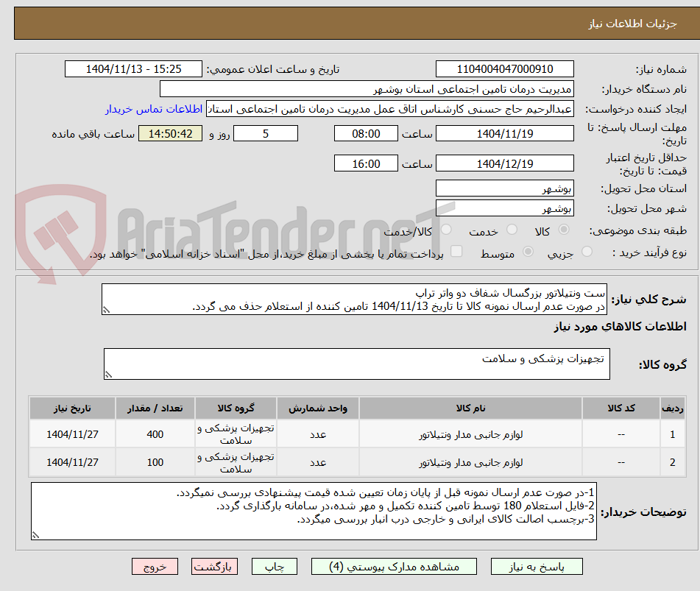The width and height of the screenshot is (700, 591).
Task: Click date 1404/11/27 in row 1
Action: click(72, 434)
